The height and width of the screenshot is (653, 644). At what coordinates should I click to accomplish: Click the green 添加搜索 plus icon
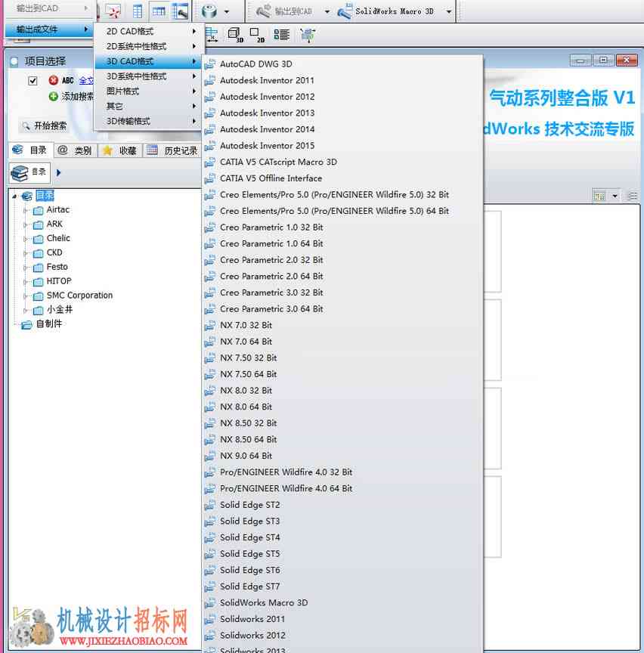coord(53,97)
